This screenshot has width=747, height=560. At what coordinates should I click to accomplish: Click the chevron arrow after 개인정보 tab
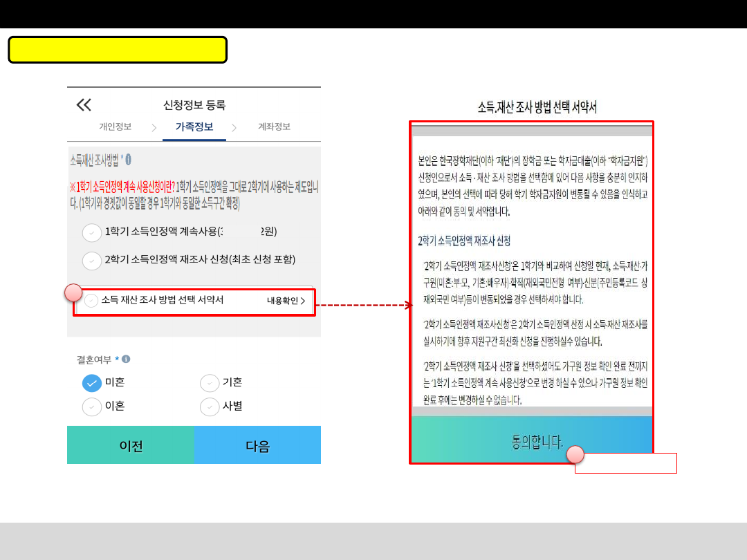154,128
